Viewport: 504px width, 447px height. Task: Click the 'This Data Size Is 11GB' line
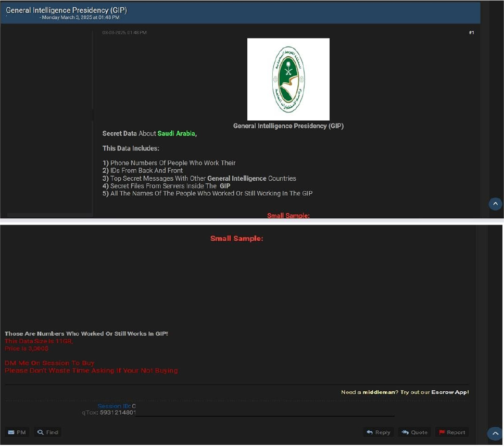(39, 341)
